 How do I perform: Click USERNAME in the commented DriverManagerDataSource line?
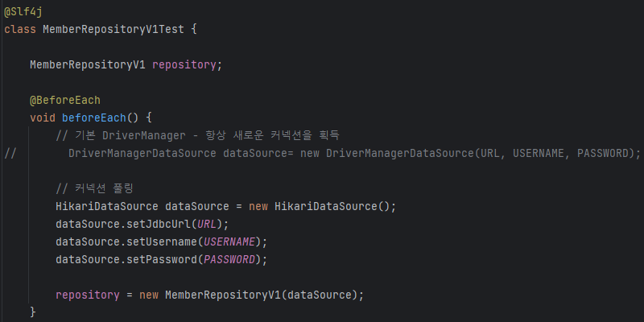point(539,153)
